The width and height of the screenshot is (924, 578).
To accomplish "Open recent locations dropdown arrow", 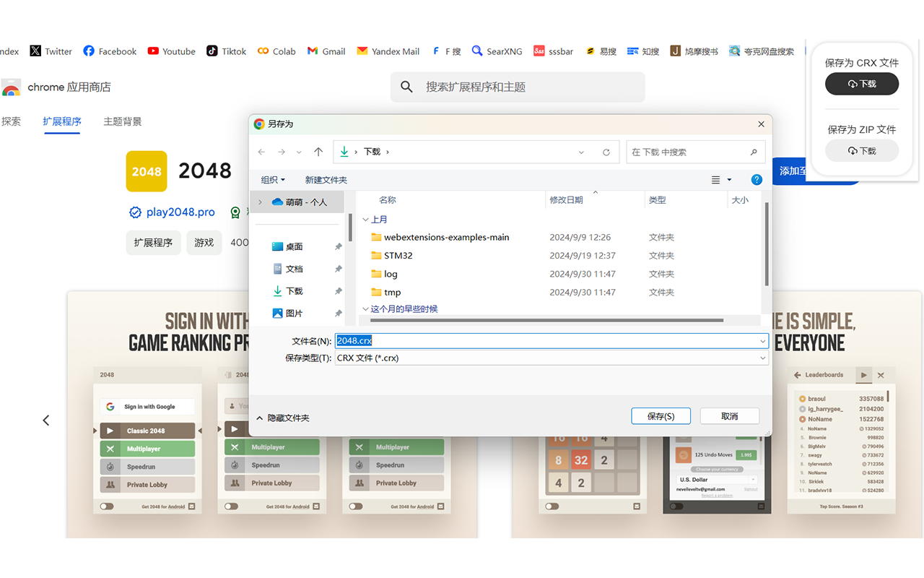I will pyautogui.click(x=299, y=152).
